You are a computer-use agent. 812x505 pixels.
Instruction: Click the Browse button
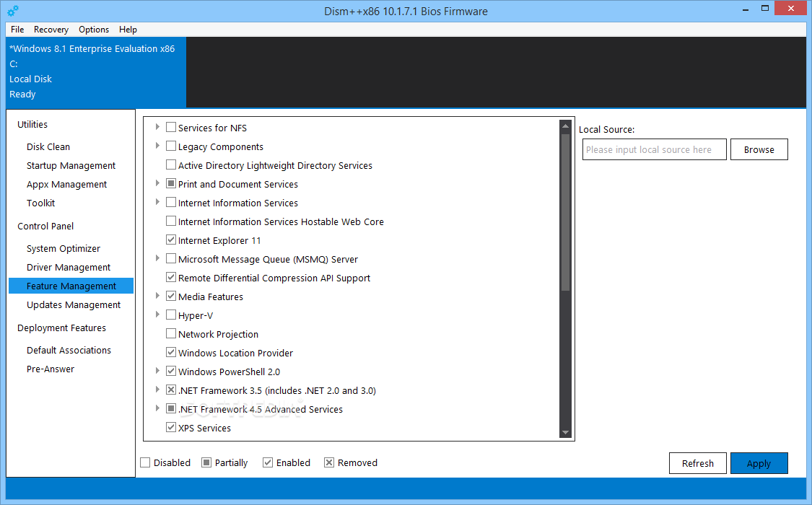pyautogui.click(x=759, y=149)
